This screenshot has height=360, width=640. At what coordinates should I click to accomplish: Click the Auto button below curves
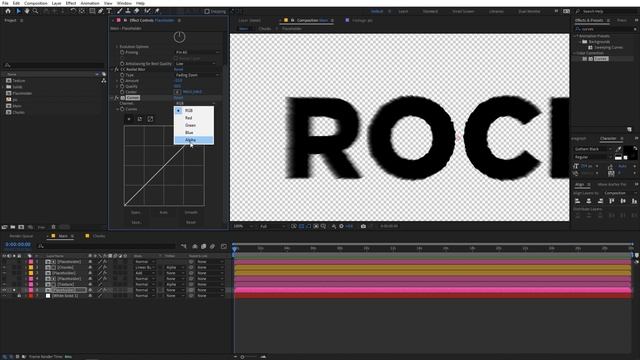click(x=163, y=212)
